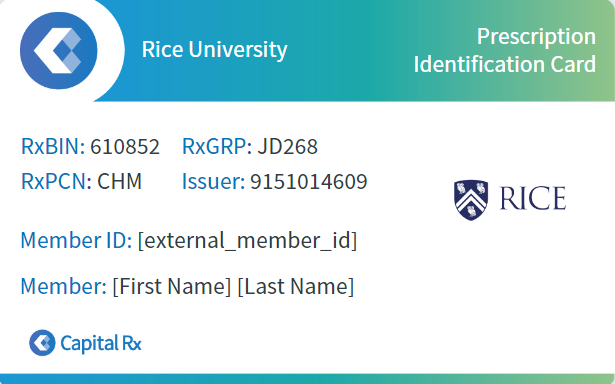Click the Rice University header title
This screenshot has height=384, width=615.
tap(215, 49)
